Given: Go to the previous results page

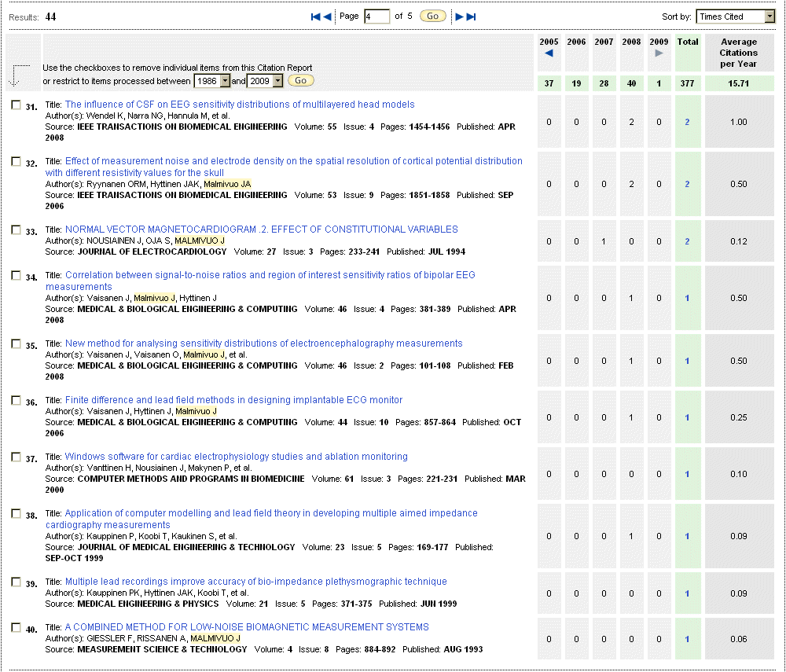Looking at the screenshot, I should pos(327,17).
